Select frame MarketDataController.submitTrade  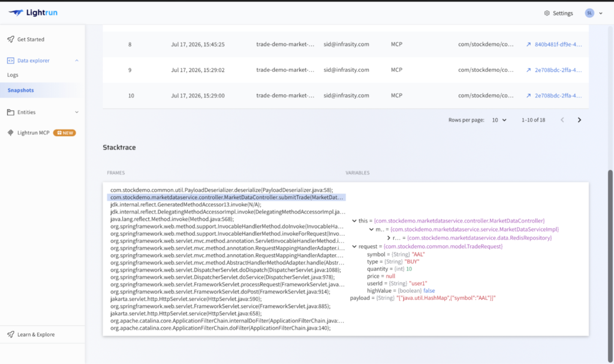coord(226,197)
